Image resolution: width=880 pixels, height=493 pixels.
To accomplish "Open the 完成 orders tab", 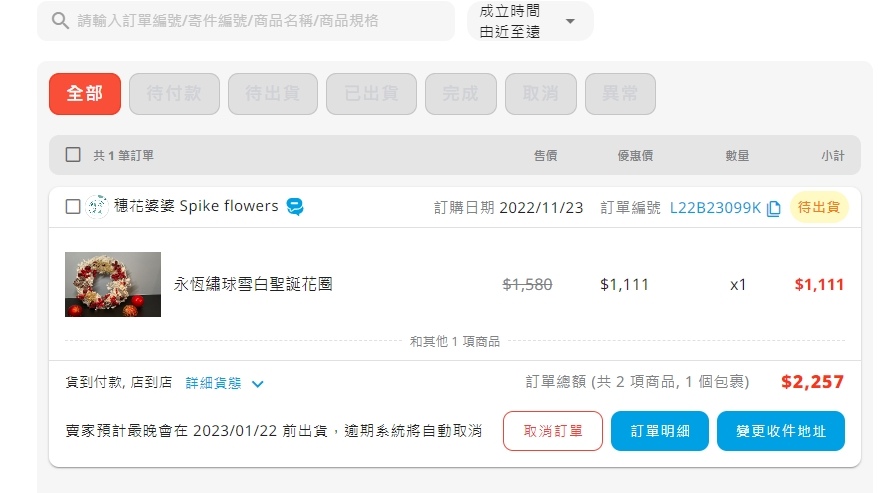I will [461, 94].
